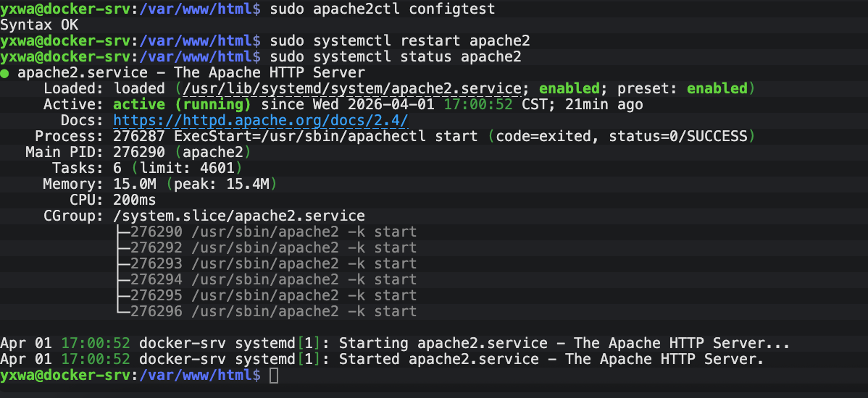
Task: Click the green status dot before apache2.service
Action: [x=5, y=73]
